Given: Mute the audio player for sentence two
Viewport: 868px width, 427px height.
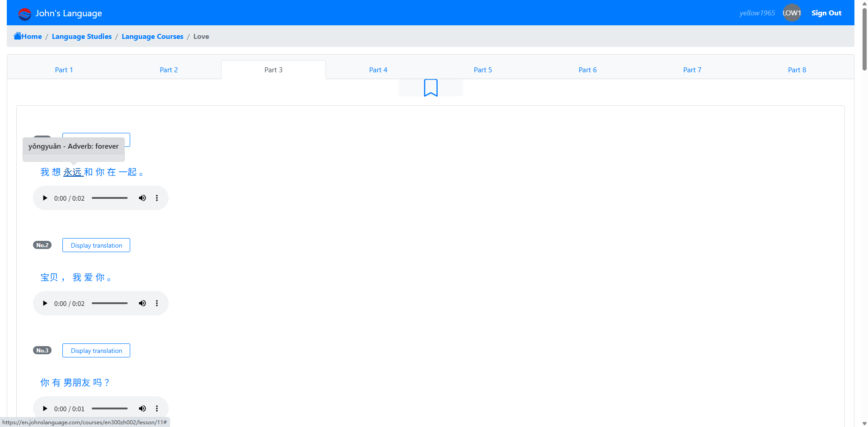Looking at the screenshot, I should click(x=142, y=303).
